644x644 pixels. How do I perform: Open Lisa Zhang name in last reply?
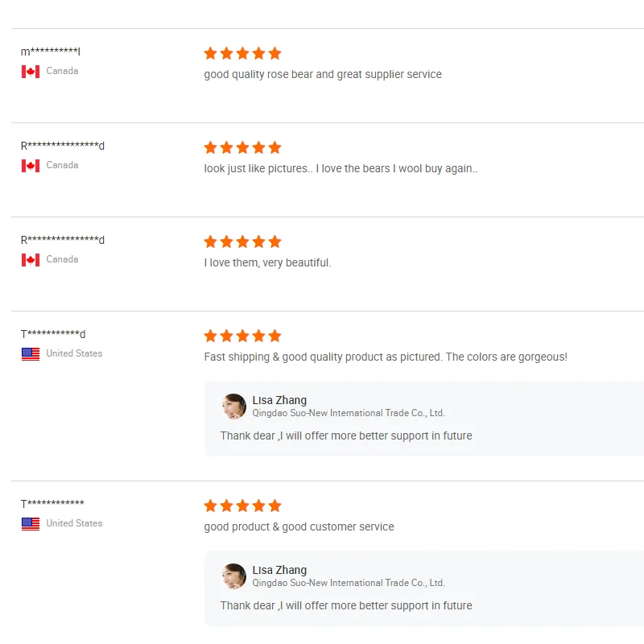pos(279,570)
